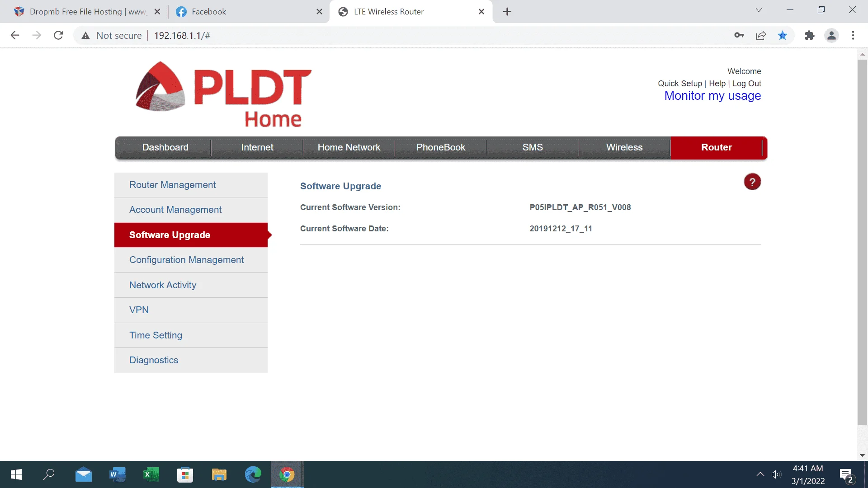This screenshot has height=488, width=868.
Task: Open the VPN sidebar item
Action: click(191, 310)
